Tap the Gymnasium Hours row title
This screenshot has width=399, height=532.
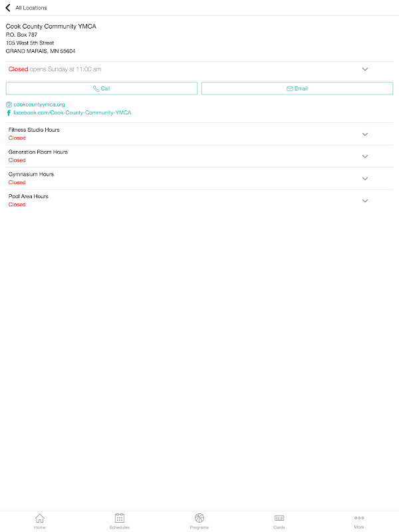[31, 174]
